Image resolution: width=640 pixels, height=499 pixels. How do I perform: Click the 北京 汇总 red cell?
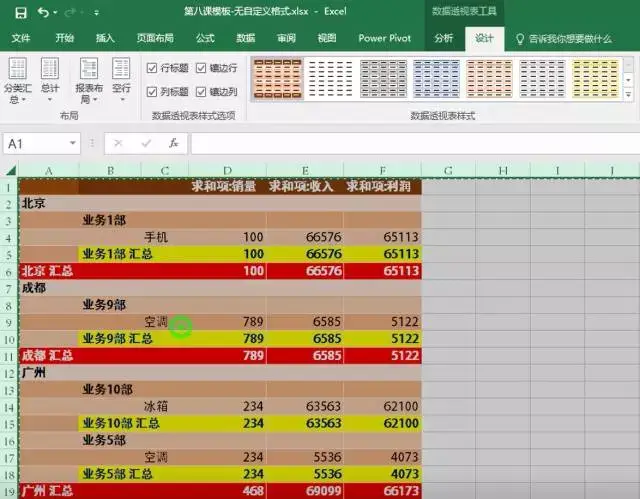(49, 271)
